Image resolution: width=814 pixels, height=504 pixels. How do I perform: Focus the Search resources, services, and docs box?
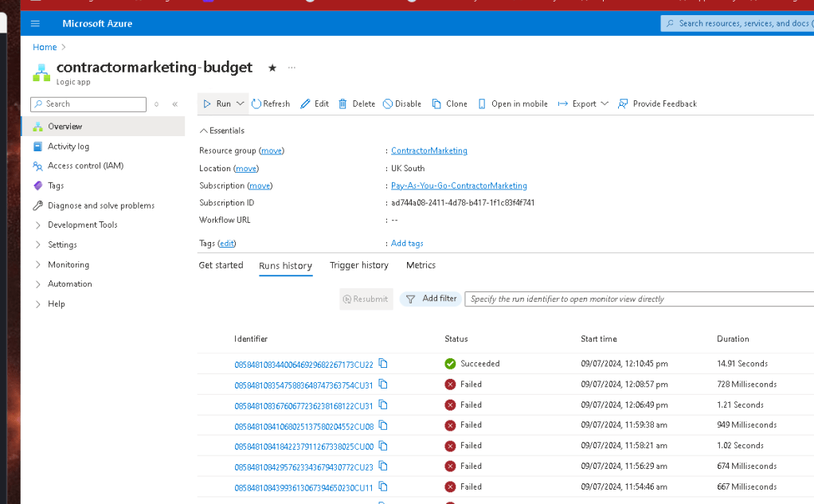[x=738, y=23]
